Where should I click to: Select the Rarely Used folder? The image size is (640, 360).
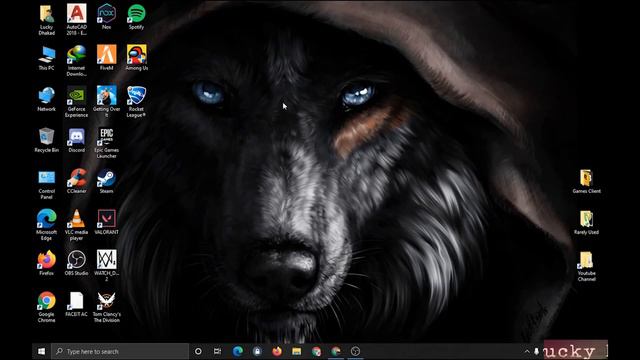click(587, 222)
